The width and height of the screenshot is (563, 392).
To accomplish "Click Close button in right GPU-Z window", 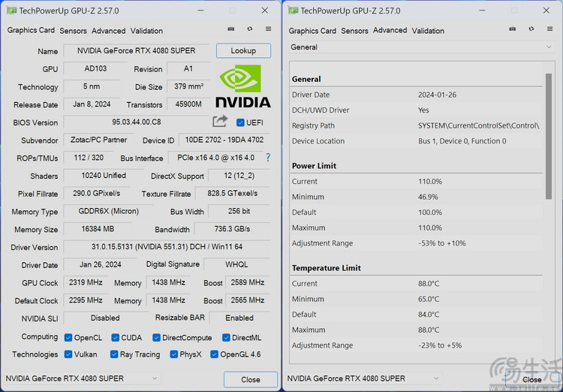I will (x=531, y=379).
